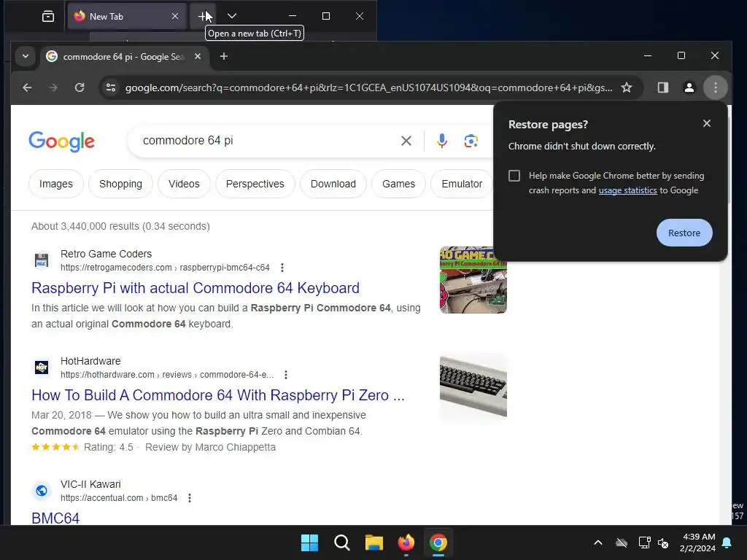
Task: Click the Restore button
Action: click(684, 233)
